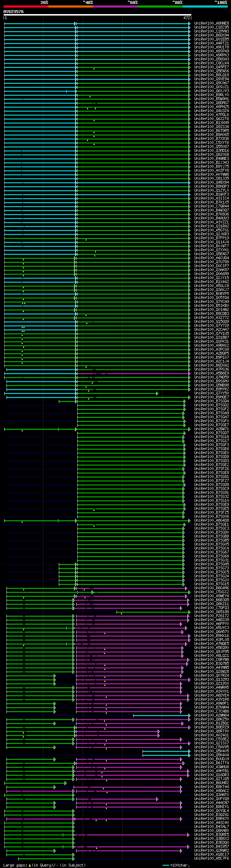231x868 pixels.
Task: Click the UniRef100_B7SGB8 hit label
Action: [212, 536]
